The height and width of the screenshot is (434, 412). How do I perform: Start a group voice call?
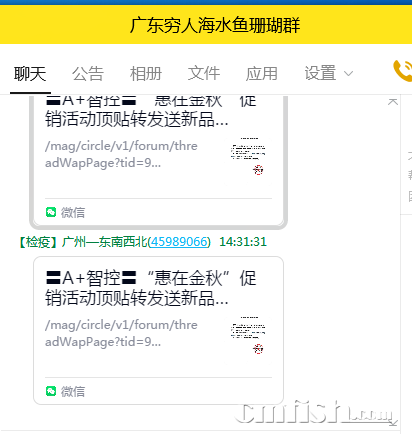tap(403, 71)
